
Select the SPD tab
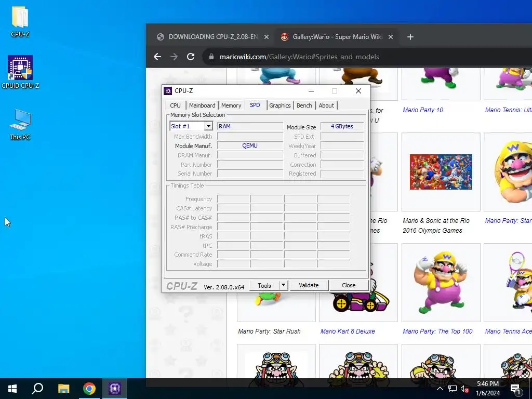[x=255, y=105]
